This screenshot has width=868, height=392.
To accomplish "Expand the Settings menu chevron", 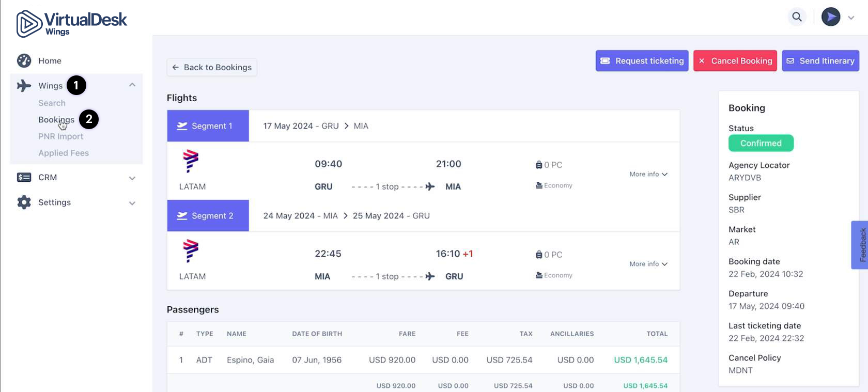I will [x=132, y=203].
